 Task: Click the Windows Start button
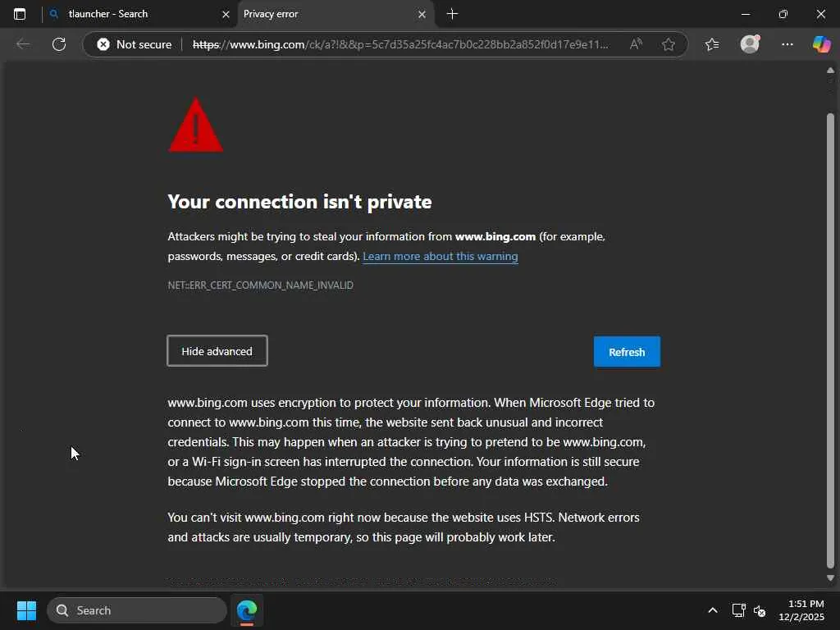click(26, 610)
